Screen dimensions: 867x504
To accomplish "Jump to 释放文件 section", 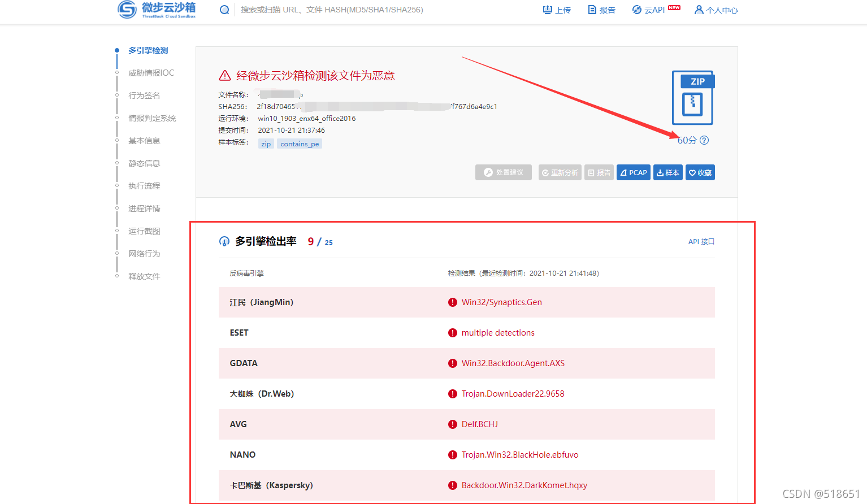I will pyautogui.click(x=144, y=276).
